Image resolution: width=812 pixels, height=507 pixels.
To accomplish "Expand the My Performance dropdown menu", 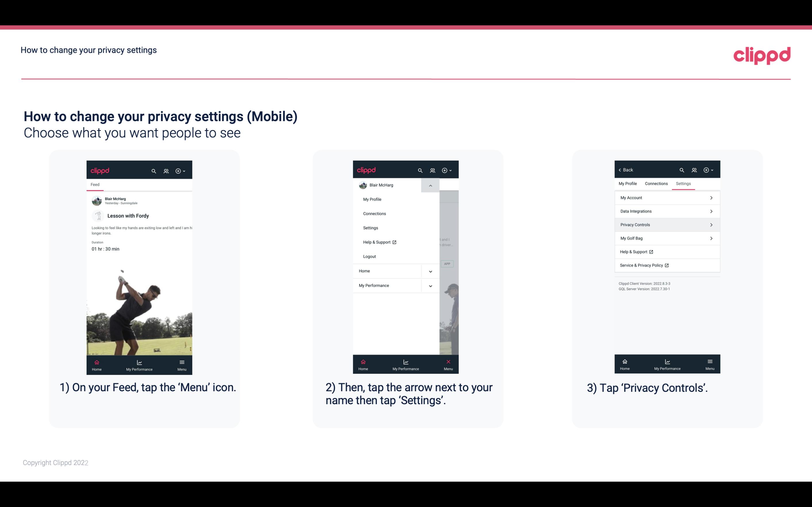I will click(430, 286).
